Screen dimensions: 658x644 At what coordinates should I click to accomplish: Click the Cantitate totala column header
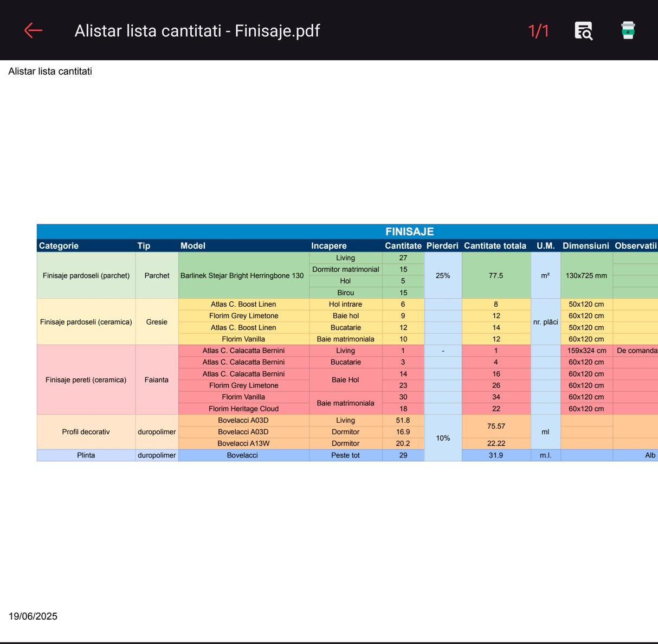pos(496,246)
